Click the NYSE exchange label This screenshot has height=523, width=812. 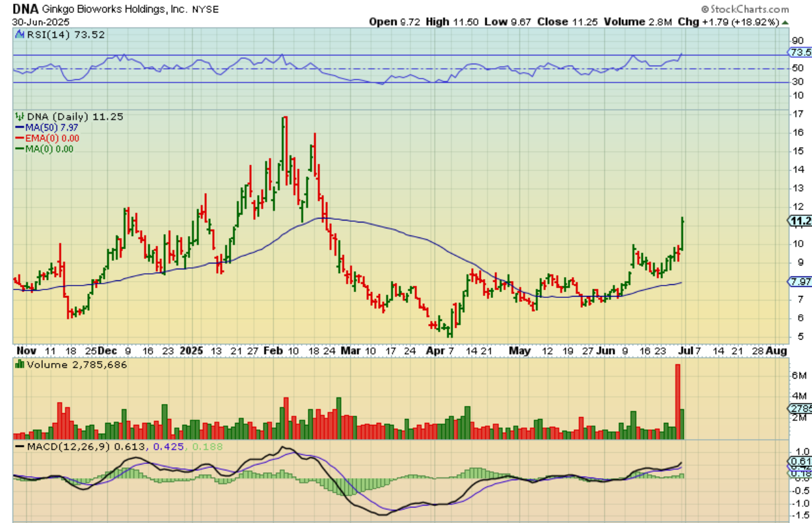click(206, 10)
